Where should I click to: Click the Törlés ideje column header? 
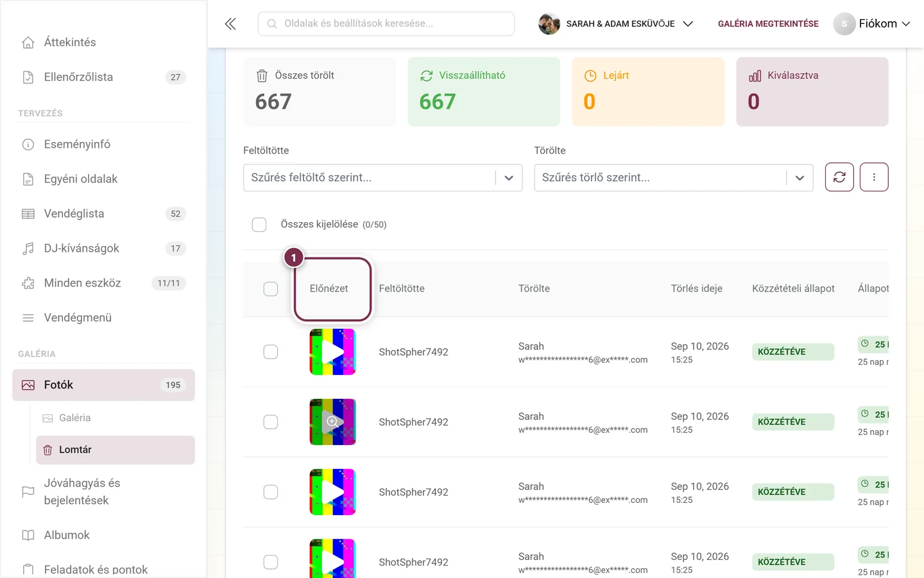tap(696, 289)
